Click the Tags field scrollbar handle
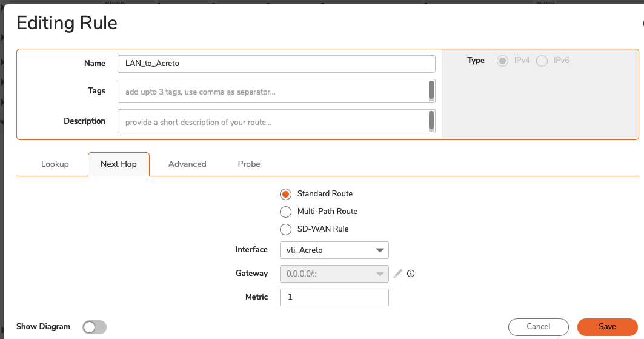Image resolution: width=644 pixels, height=339 pixels. tap(431, 90)
